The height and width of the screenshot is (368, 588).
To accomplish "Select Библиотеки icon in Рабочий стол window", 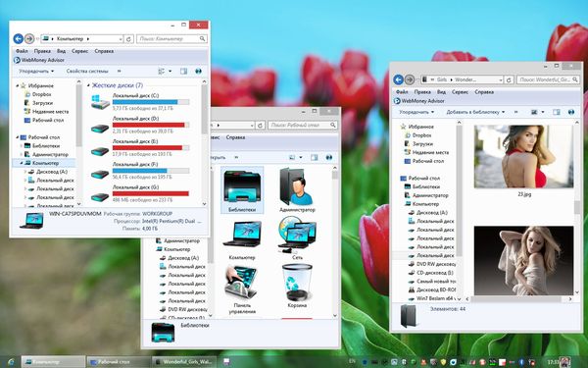I will [242, 190].
